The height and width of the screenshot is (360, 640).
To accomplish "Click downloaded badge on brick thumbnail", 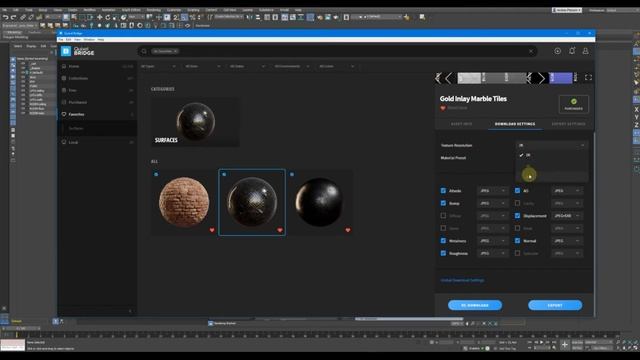I will point(156,174).
